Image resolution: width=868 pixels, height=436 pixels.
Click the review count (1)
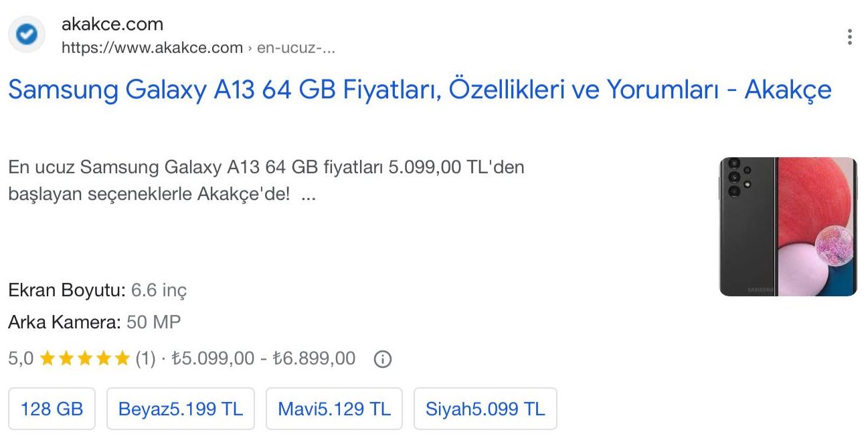[x=145, y=359]
